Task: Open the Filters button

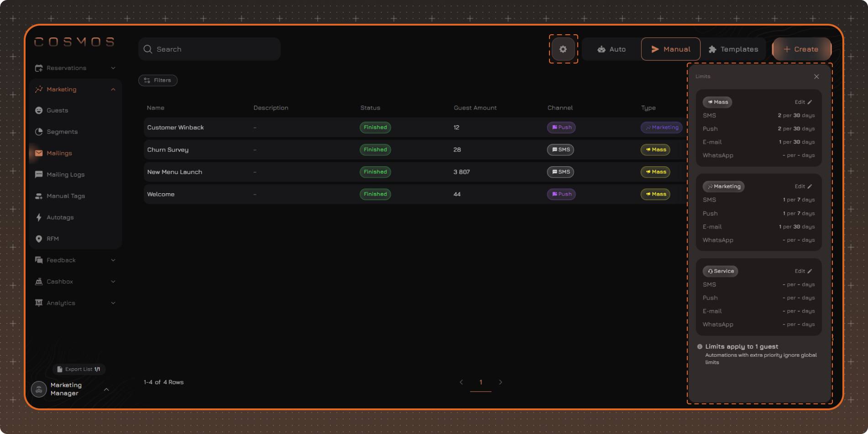Action: point(158,80)
